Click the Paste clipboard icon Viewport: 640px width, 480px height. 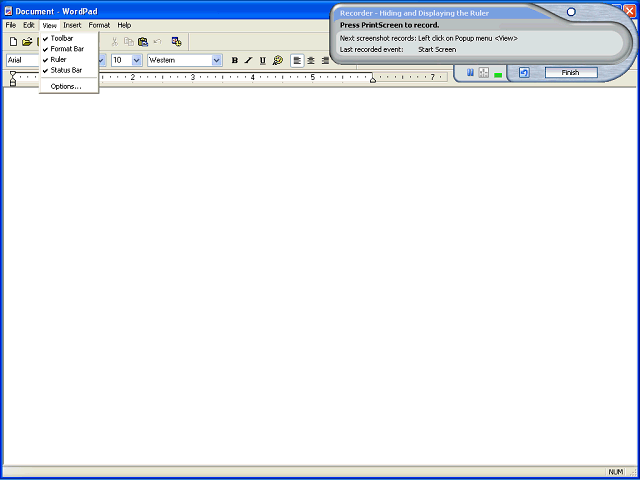[x=143, y=42]
